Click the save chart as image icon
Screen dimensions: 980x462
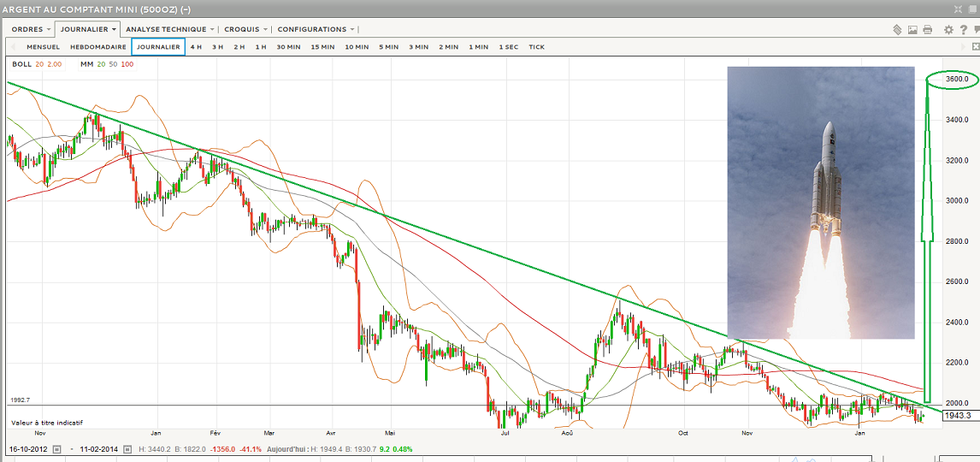click(912, 30)
